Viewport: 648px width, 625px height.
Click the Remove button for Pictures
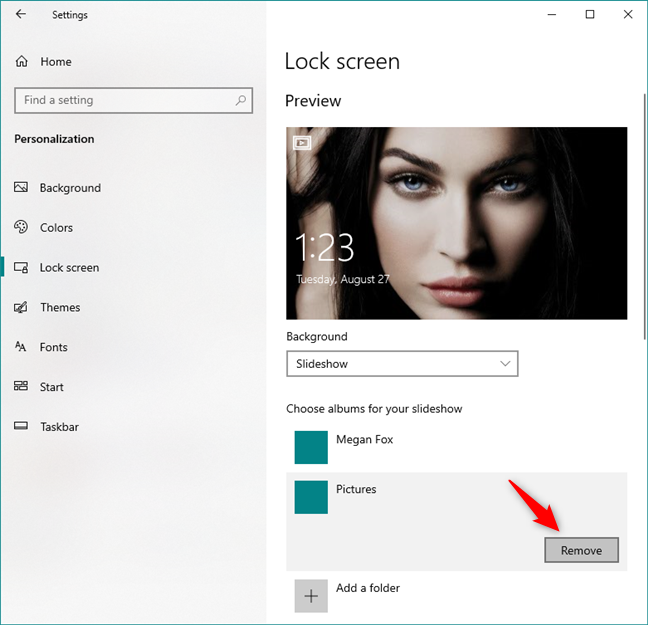coord(581,550)
